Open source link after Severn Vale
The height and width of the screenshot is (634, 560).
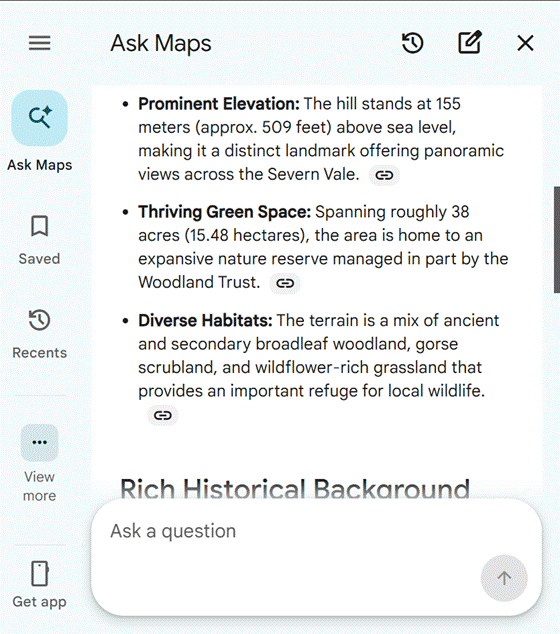384,175
